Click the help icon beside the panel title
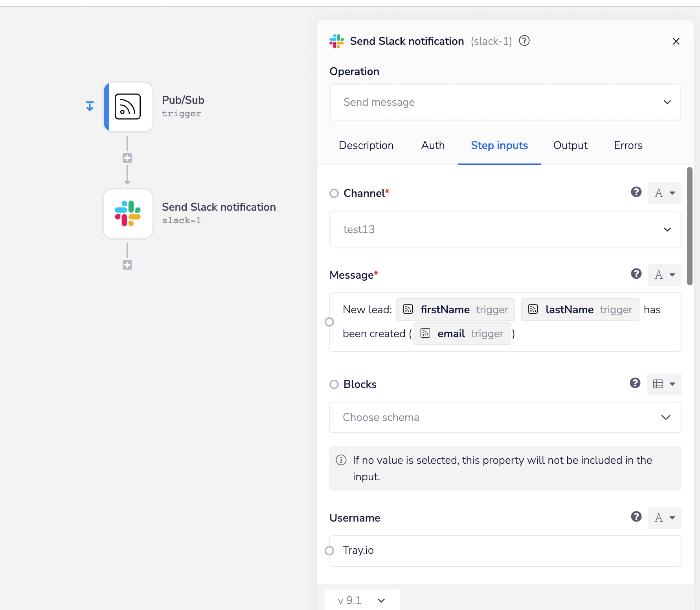 click(x=524, y=40)
